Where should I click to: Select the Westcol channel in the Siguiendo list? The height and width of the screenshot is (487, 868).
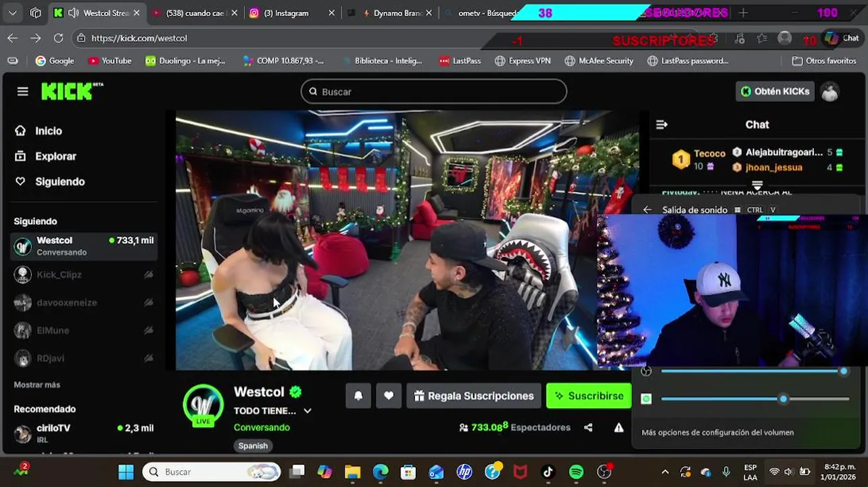click(84, 246)
